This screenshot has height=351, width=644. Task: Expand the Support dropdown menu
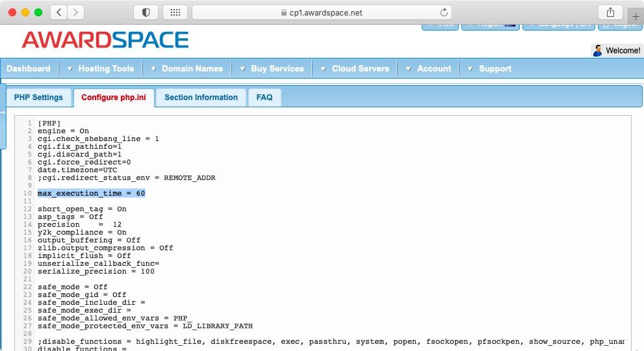coord(489,69)
